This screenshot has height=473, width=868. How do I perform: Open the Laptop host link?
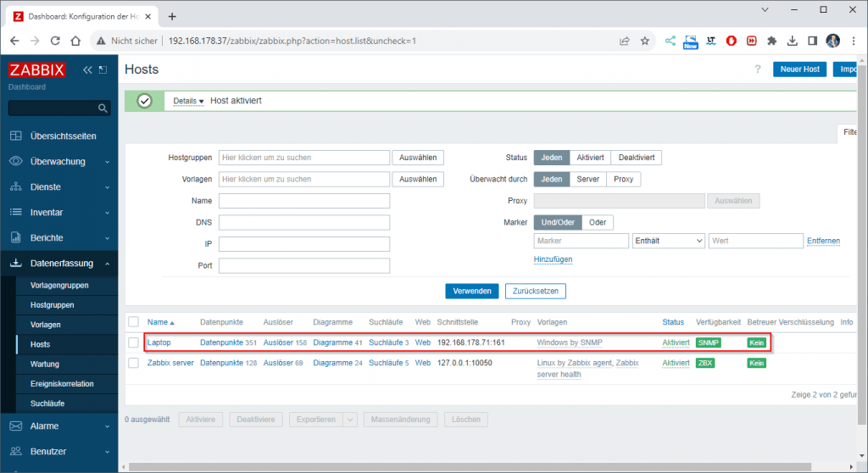159,342
